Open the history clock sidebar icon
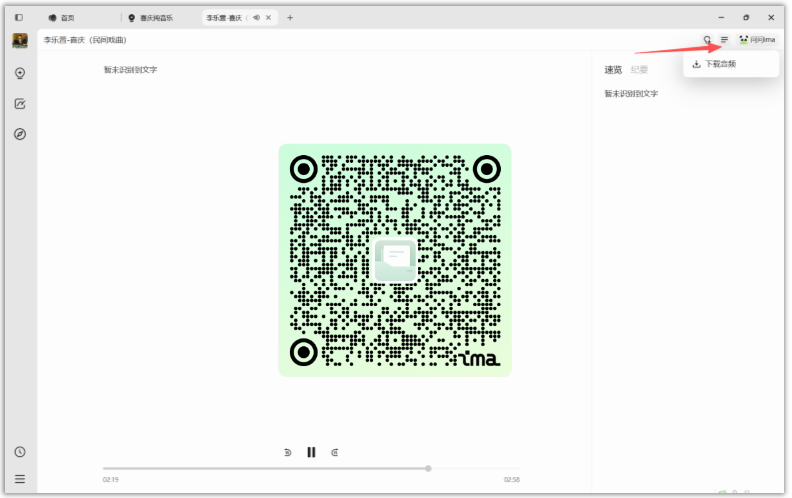Viewport: 792px width, 498px height. (x=20, y=452)
